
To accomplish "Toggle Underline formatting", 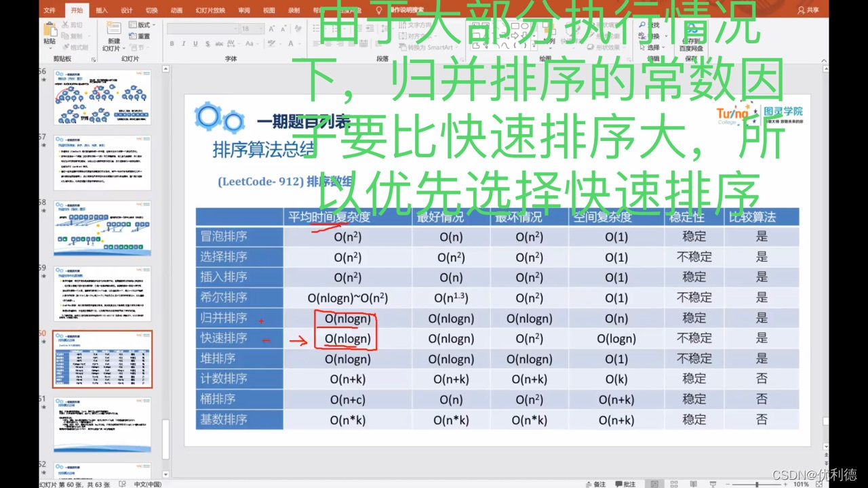I will [196, 43].
